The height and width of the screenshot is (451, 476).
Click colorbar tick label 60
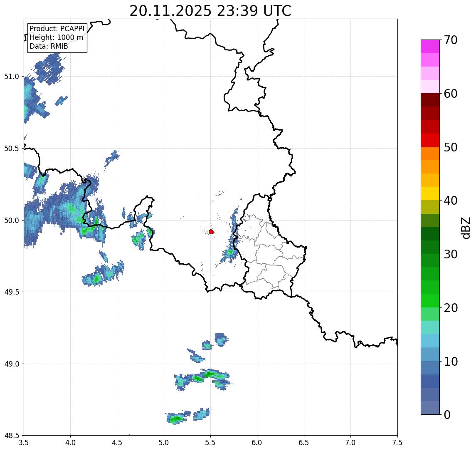pos(451,94)
